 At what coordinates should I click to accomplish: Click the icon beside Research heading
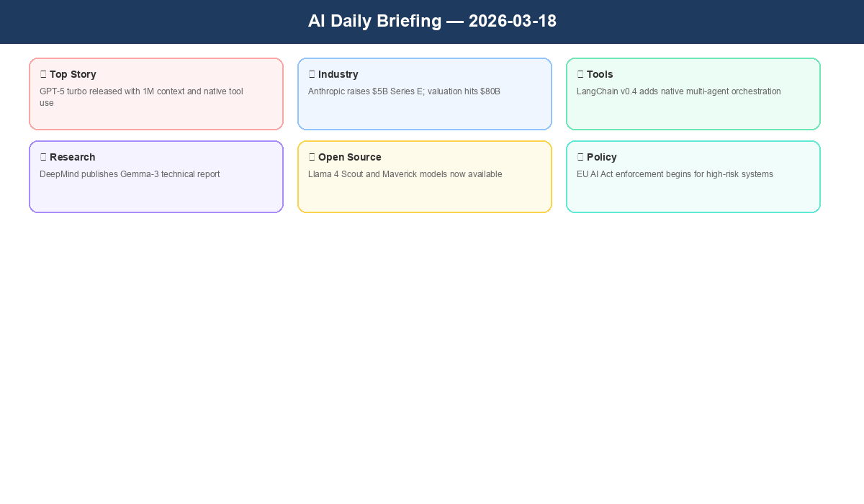[x=43, y=157]
